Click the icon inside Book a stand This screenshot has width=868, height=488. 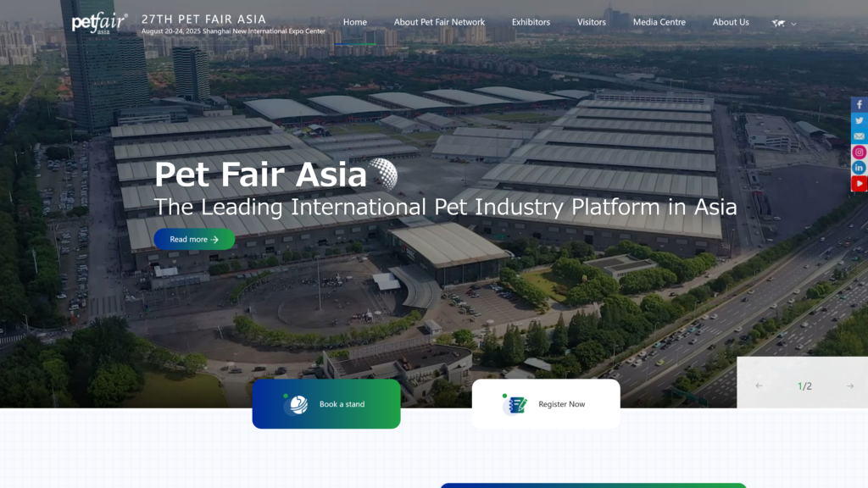[297, 404]
